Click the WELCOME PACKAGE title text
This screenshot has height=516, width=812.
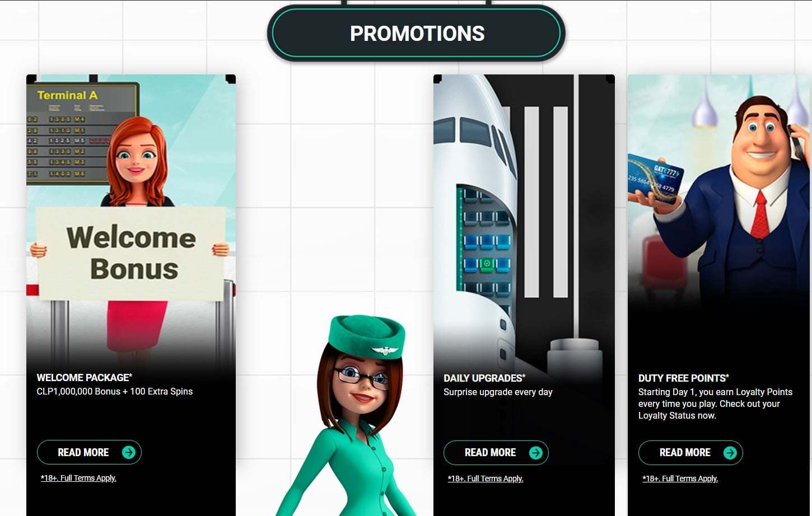tap(85, 378)
